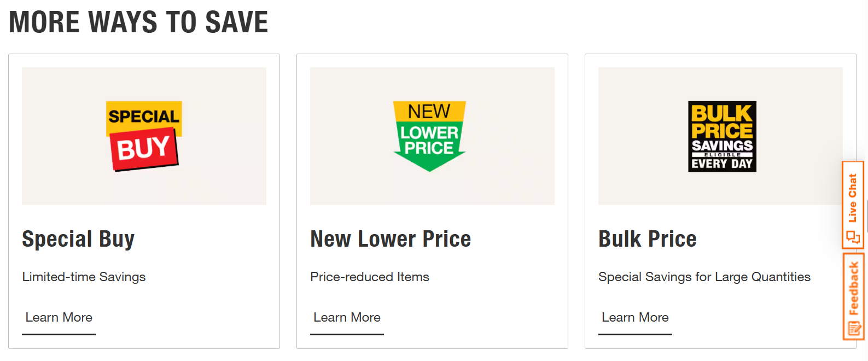868x361 pixels.
Task: Click the MORE WAYS TO SAVE heading
Action: [x=138, y=22]
